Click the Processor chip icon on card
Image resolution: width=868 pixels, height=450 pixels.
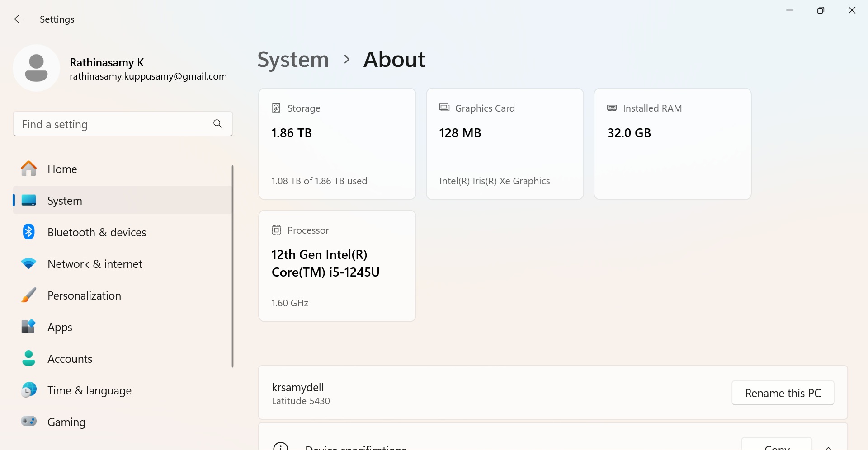tap(276, 230)
